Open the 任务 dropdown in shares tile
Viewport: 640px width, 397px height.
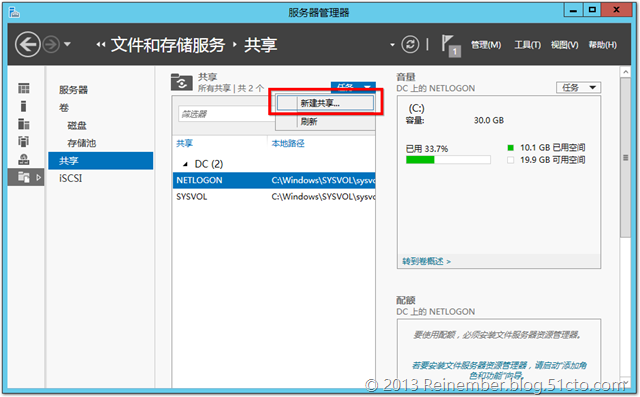click(x=353, y=87)
